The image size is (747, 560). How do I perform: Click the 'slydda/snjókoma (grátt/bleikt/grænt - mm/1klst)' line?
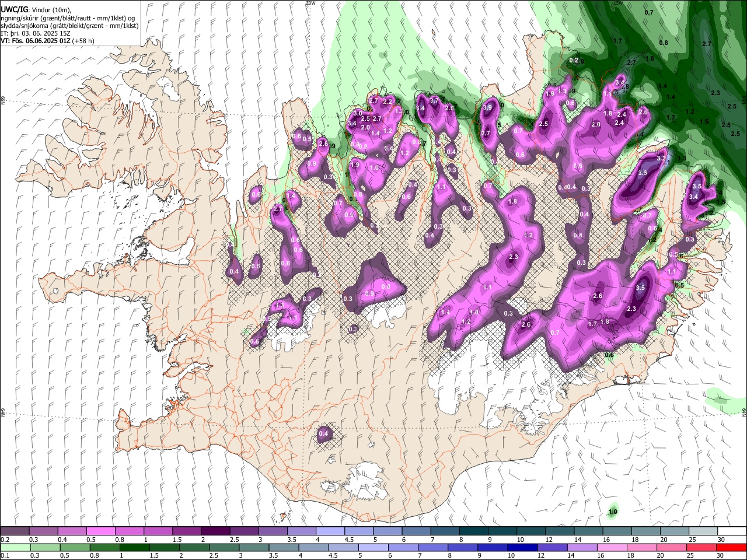coord(69,26)
